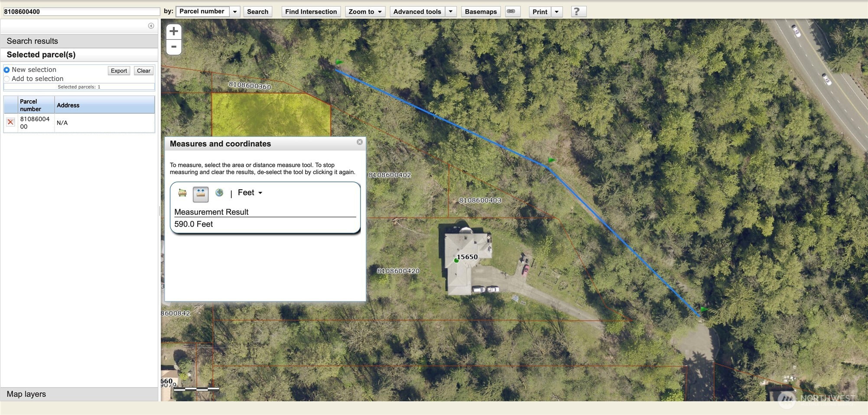Zoom out of the map
The width and height of the screenshot is (868, 415).
pos(174,47)
